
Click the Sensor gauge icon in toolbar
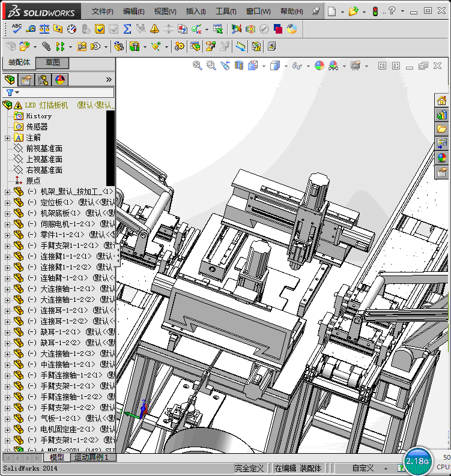pos(71,29)
